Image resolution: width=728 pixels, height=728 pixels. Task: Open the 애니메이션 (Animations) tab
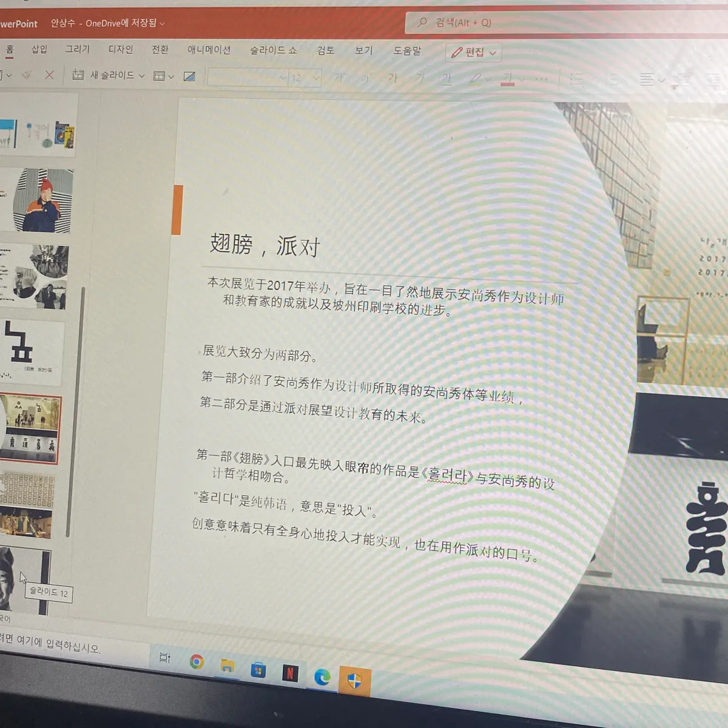click(209, 50)
